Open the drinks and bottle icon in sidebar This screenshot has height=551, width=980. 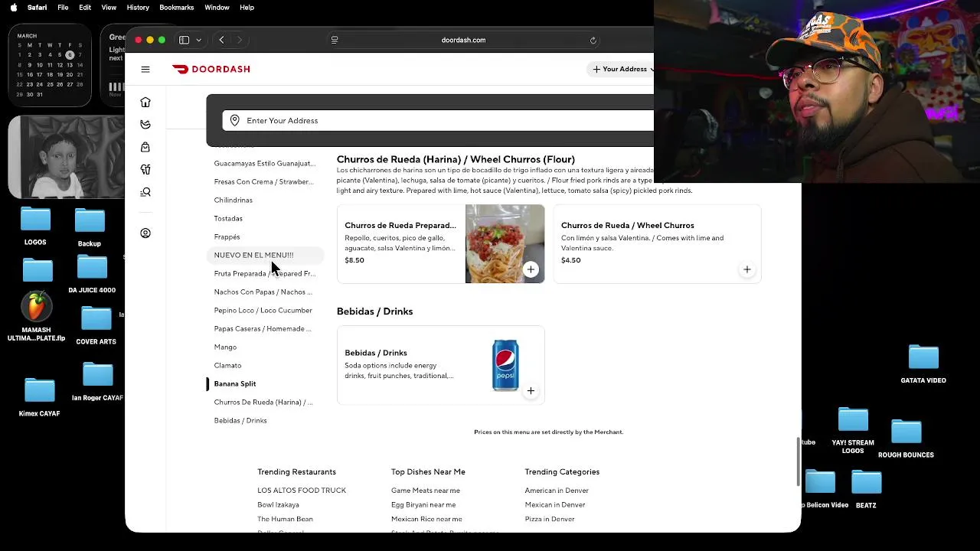tap(145, 169)
